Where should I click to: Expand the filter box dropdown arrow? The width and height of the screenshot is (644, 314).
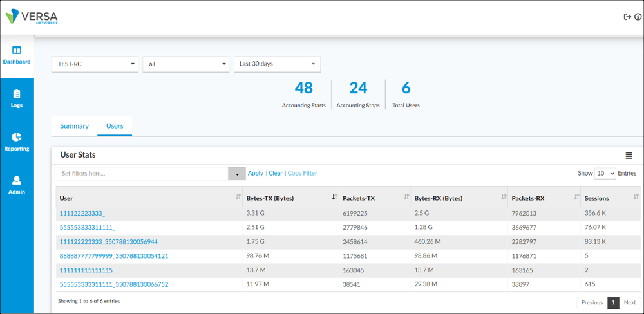click(237, 174)
